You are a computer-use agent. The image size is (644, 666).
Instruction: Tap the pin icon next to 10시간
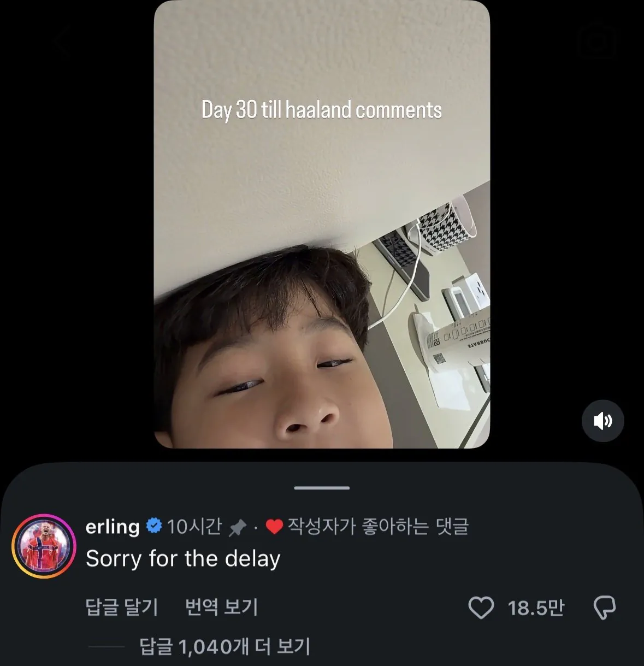[x=237, y=527]
